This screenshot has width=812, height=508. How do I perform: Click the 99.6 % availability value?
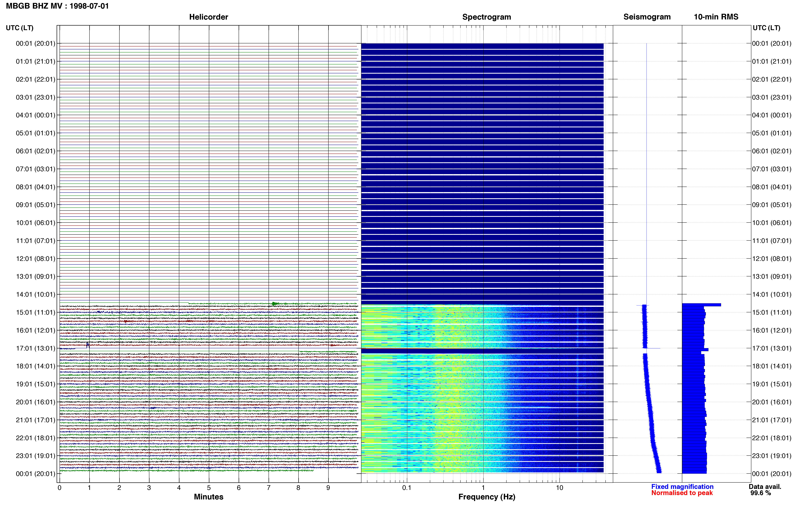click(x=761, y=493)
